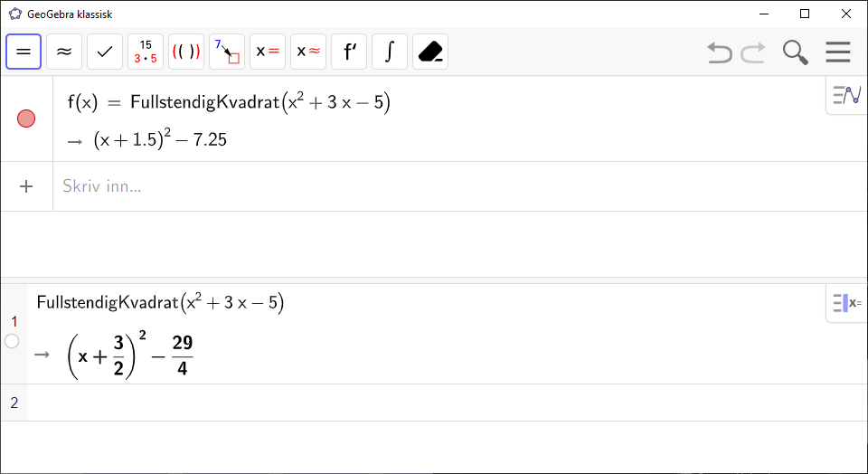868x474 pixels.
Task: Select the Numeric approximation (≈) tool
Action: 64,52
